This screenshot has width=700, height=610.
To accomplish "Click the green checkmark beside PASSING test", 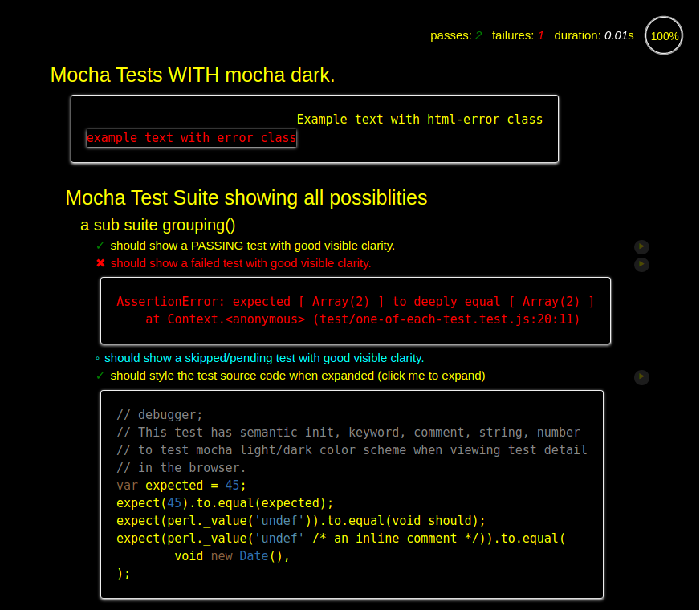I will tap(100, 246).
